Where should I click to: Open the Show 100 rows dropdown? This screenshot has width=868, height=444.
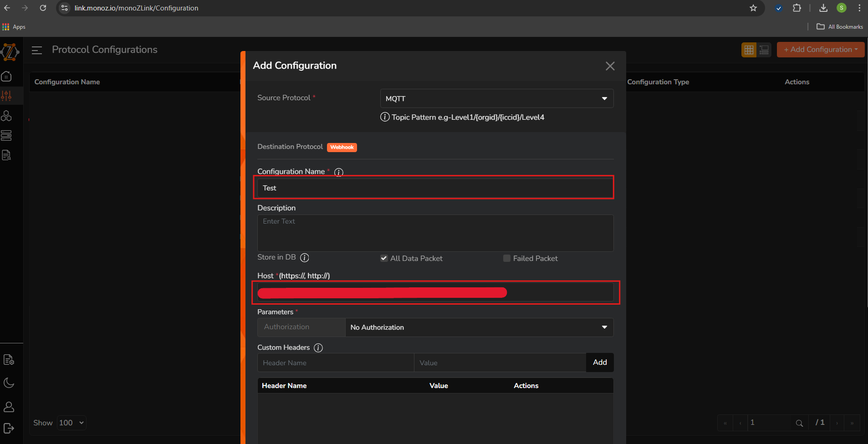tap(71, 423)
